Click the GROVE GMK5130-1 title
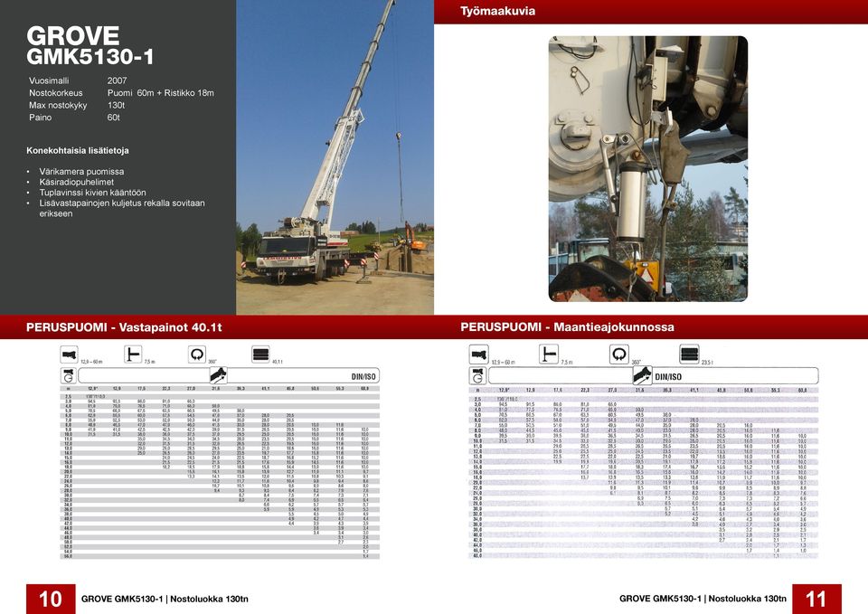The height and width of the screenshot is (614, 868). (90, 46)
